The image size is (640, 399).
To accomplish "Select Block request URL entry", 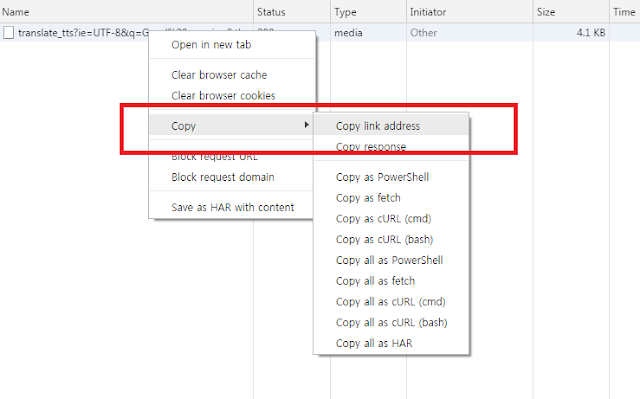I will [x=232, y=157].
